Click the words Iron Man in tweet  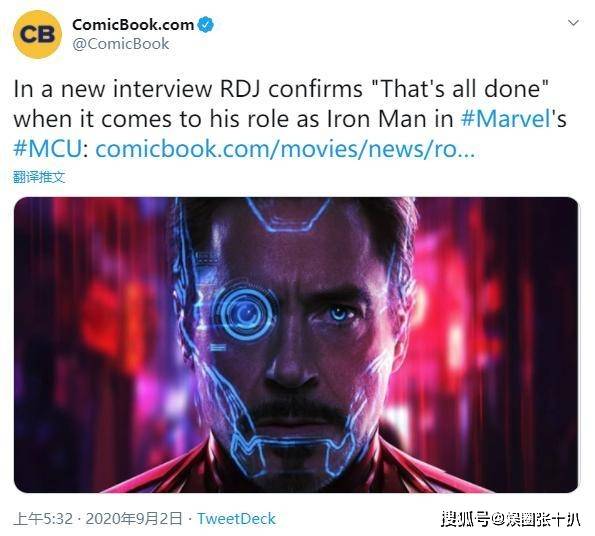coord(376,119)
